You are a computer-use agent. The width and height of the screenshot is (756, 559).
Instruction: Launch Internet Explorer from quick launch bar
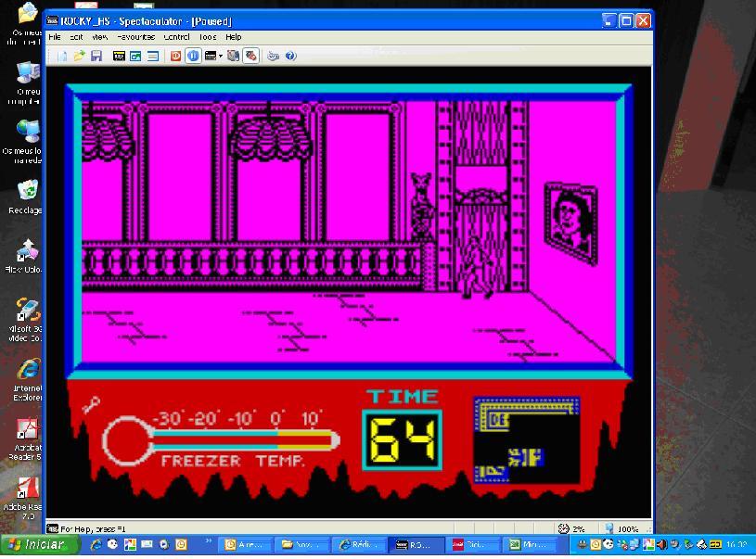pyautogui.click(x=96, y=544)
